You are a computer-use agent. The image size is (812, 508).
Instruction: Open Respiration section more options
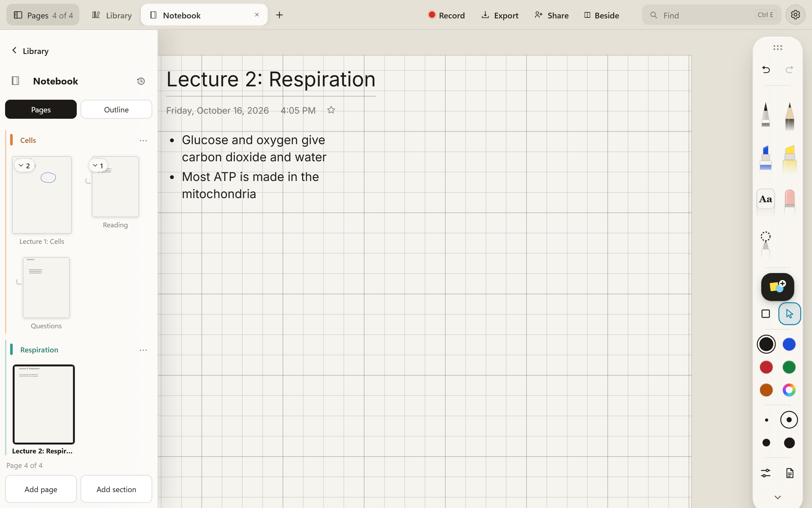143,350
